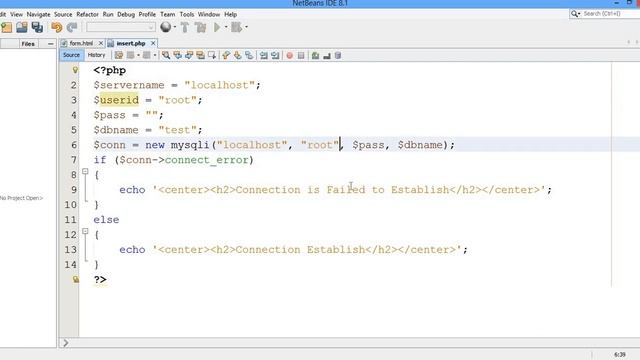Toggle bookmark using the editor toolbar icon
Viewport: 640px width, 360px height.
(249, 55)
